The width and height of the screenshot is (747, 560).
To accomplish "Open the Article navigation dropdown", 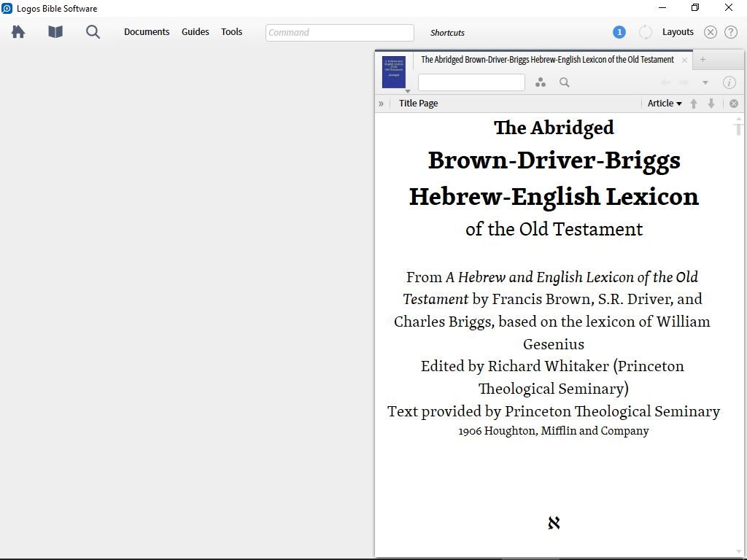I will click(665, 104).
